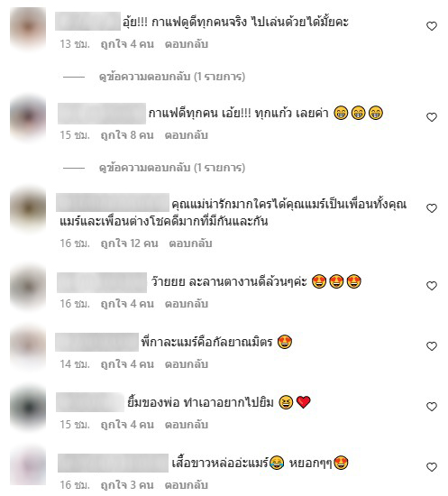The width and height of the screenshot is (448, 496).
Task: Reply to the "พี่กาละแมร์คือกัลยาณมิตร" comment
Action: click(x=187, y=364)
